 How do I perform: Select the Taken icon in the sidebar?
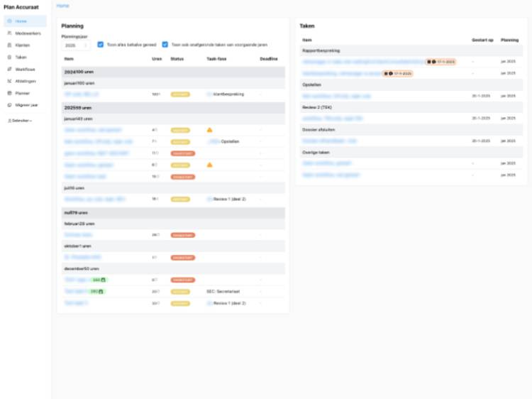(x=9, y=57)
